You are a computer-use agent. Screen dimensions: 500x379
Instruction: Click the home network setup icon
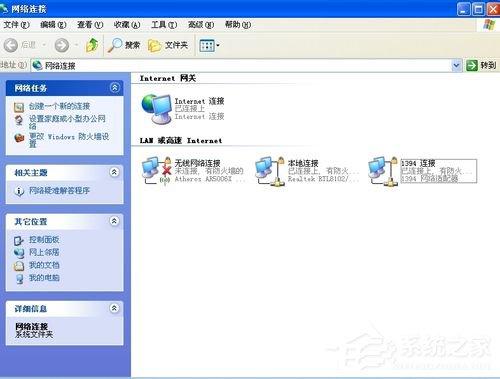[19, 120]
